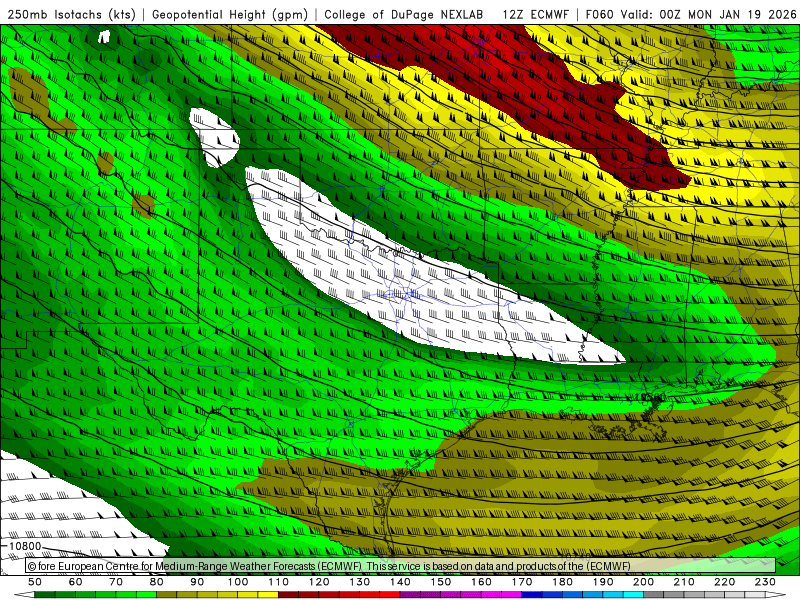Click the '100' value on the color scale
The image size is (800, 600).
point(238,582)
